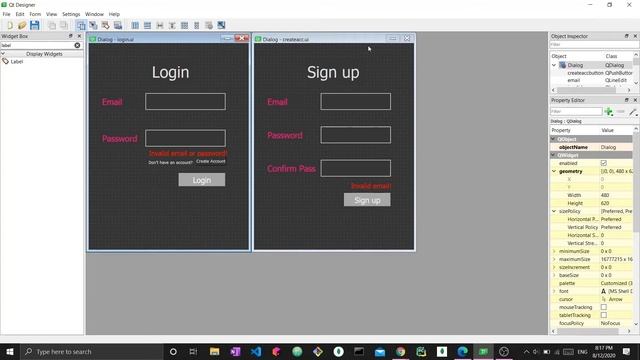
Task: Apply Lay Out Vertically in Splitter
Action: click(172, 25)
